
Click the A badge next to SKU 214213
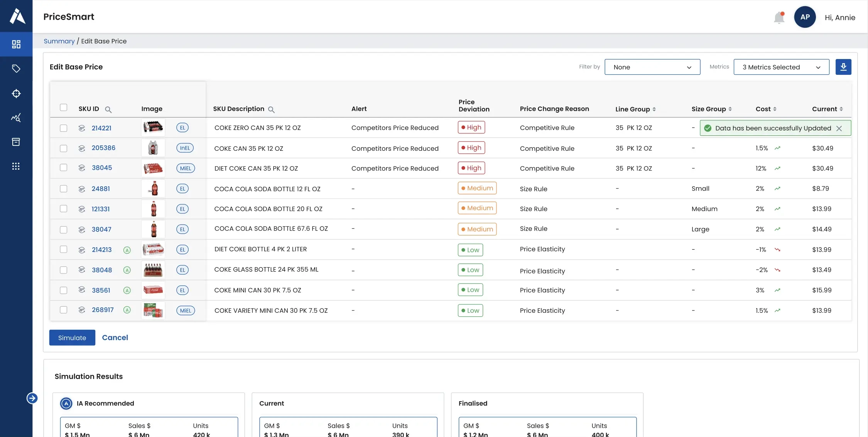click(x=127, y=250)
